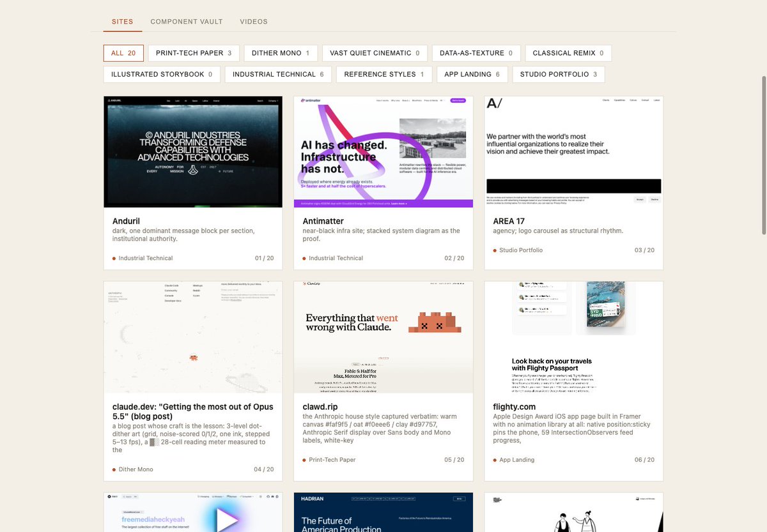Open the claude.dev blog post thumbnail

coord(193,337)
